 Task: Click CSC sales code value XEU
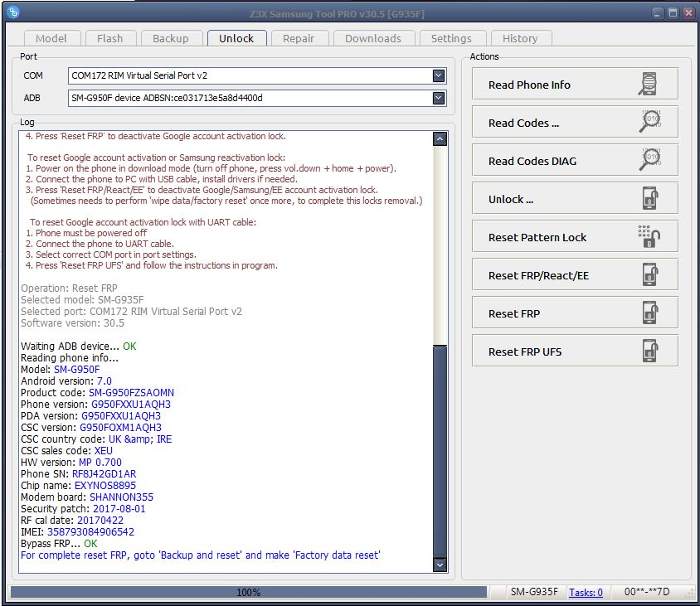click(104, 451)
